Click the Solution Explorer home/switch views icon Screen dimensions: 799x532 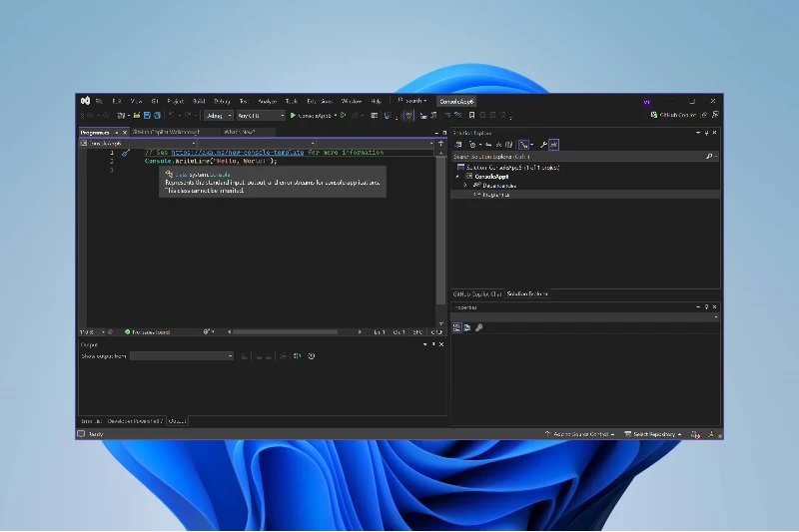(x=458, y=145)
